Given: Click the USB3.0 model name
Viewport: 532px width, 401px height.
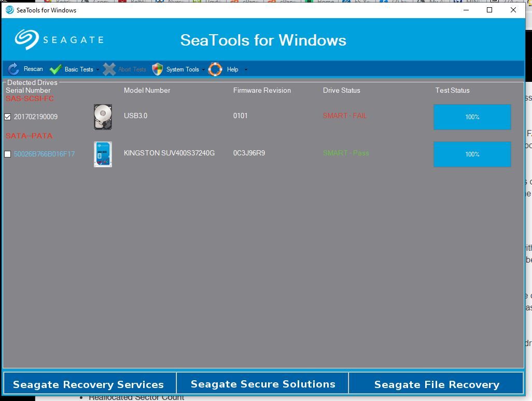Looking at the screenshot, I should pos(135,116).
